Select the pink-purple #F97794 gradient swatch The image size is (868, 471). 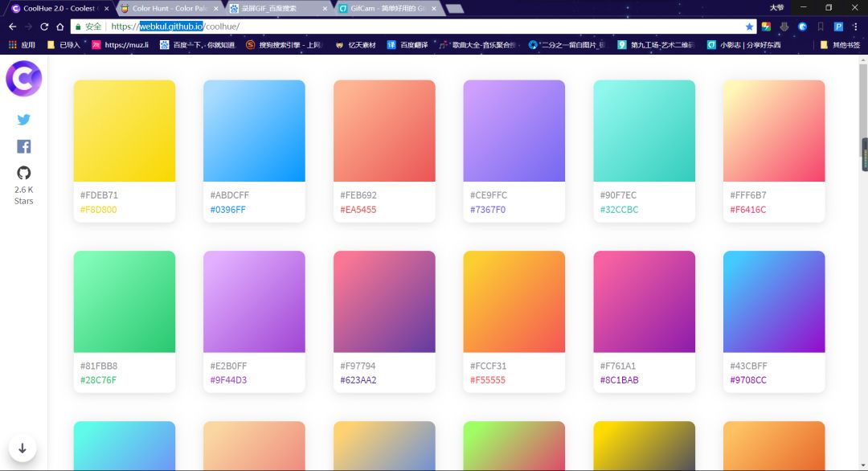coord(384,301)
